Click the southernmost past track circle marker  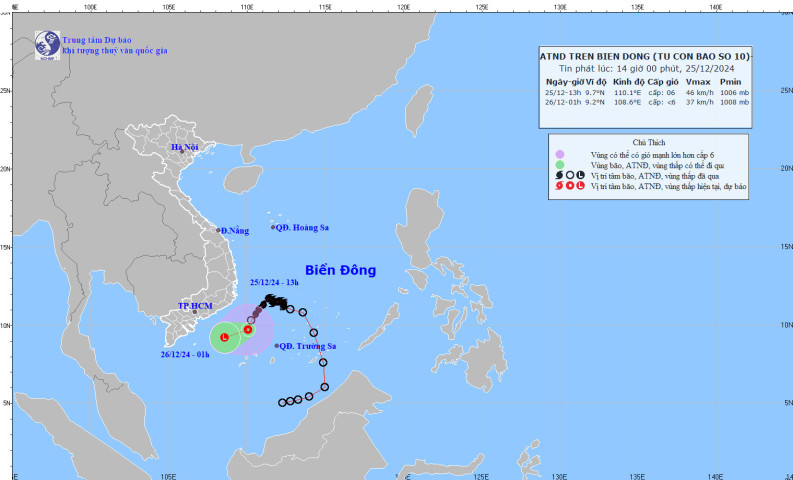283,403
